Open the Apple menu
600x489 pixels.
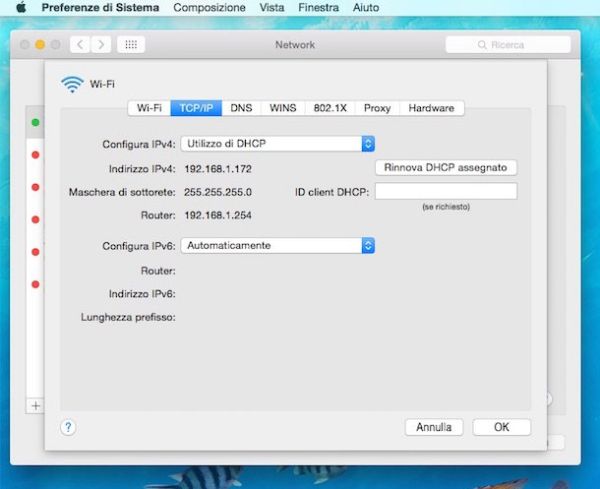pos(21,7)
